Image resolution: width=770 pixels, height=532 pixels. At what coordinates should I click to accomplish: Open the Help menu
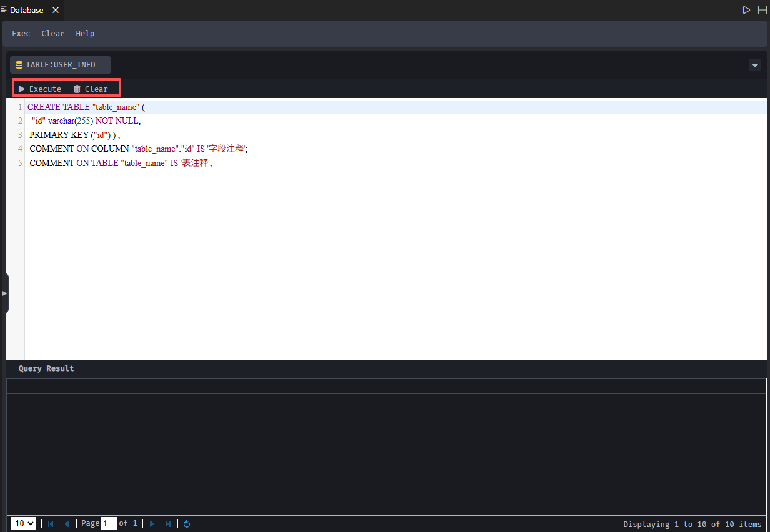coord(85,34)
